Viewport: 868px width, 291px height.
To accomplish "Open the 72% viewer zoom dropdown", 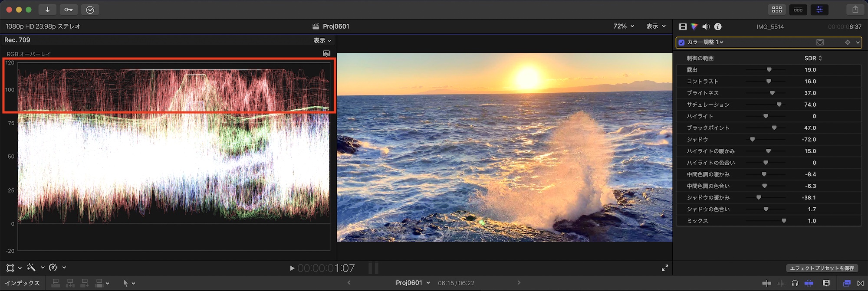I will pyautogui.click(x=623, y=26).
